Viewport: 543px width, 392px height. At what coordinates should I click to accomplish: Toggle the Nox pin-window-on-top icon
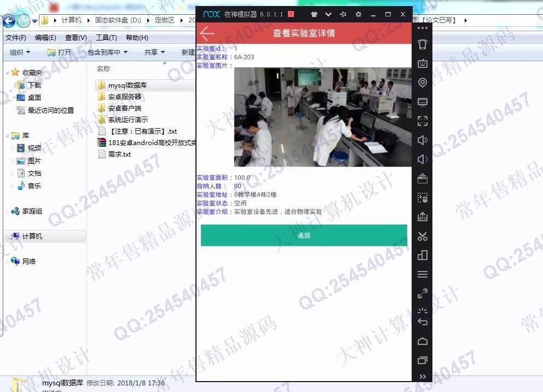click(343, 14)
